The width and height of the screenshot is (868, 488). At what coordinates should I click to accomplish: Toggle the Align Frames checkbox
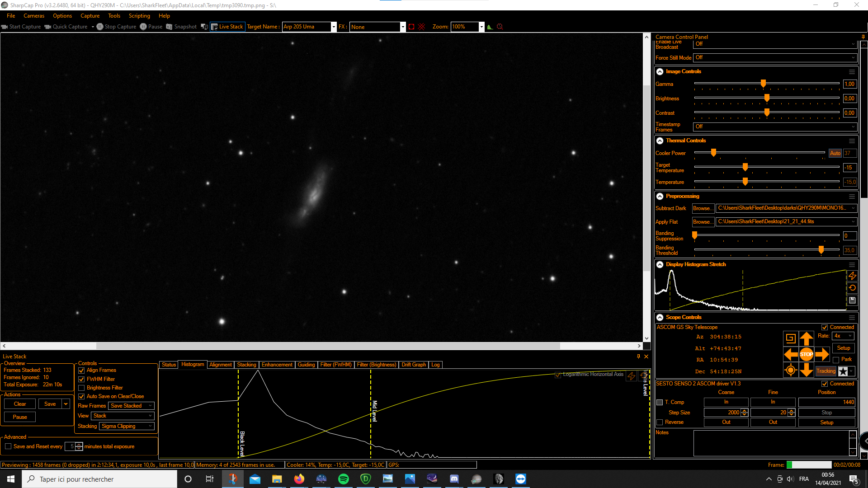tap(82, 370)
